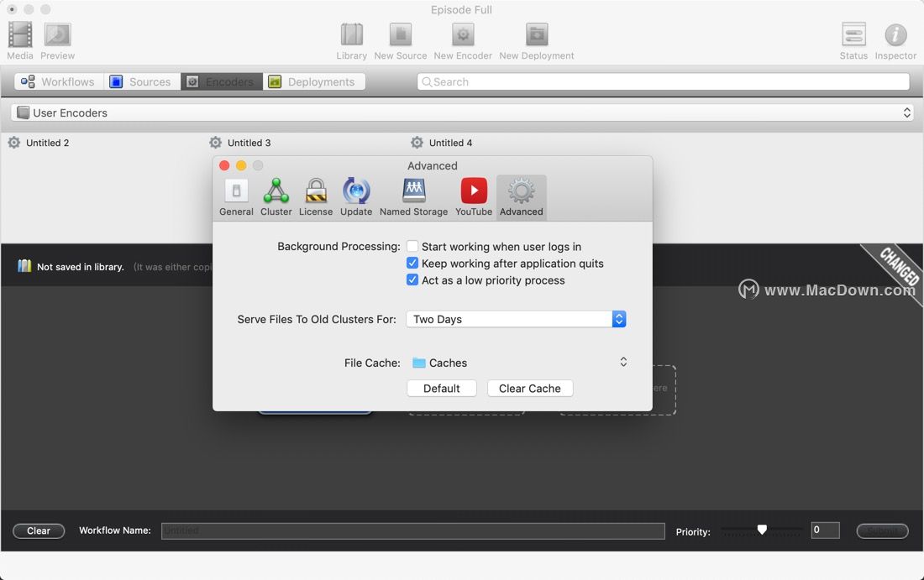The width and height of the screenshot is (924, 580).
Task: Create a New Deployment from toolbar
Action: (x=537, y=34)
